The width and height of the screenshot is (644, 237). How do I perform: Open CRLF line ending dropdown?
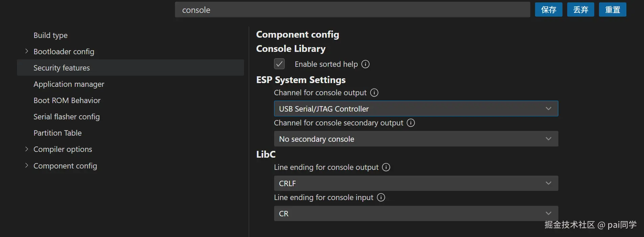416,183
